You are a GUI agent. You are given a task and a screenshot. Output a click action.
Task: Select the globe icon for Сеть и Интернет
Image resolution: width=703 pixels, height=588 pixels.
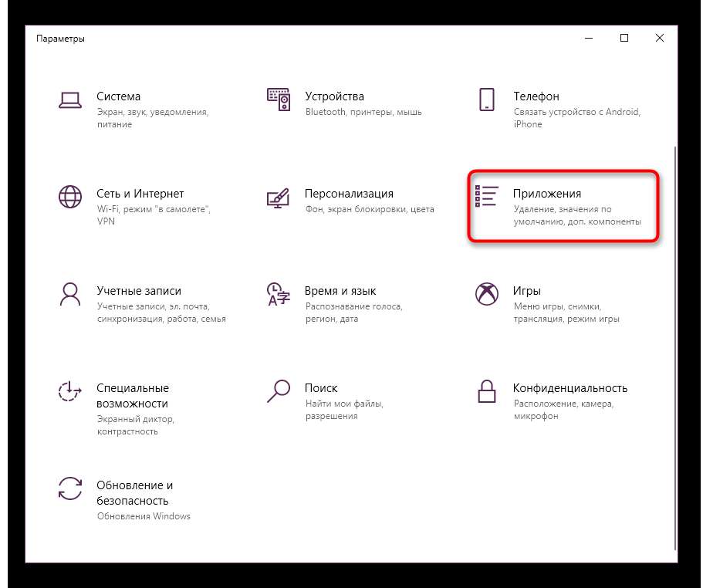pos(70,197)
